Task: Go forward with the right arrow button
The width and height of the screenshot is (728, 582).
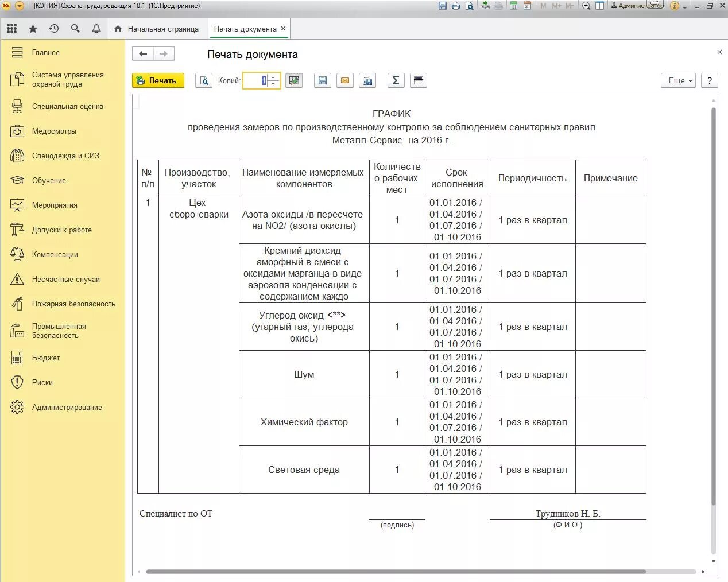Action: pos(164,54)
